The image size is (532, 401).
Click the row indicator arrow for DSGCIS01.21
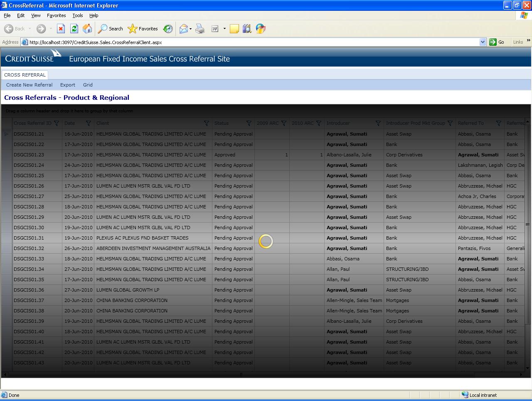coord(6,134)
